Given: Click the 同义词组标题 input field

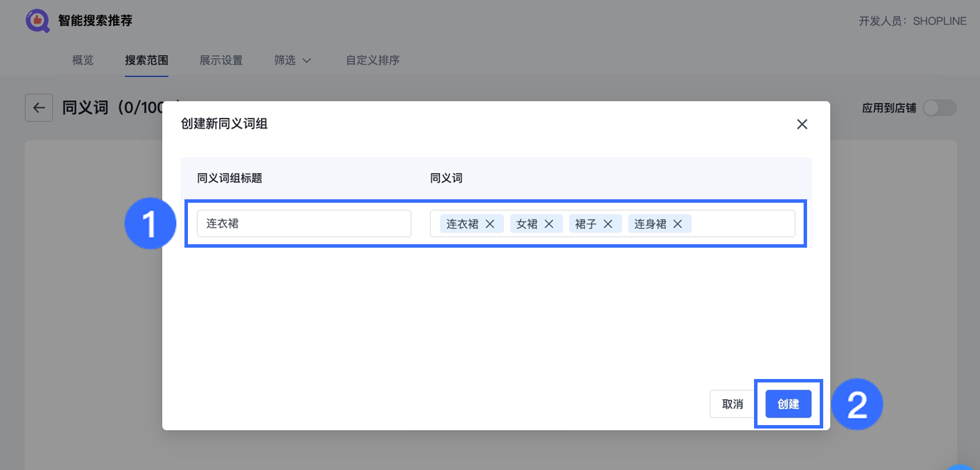Looking at the screenshot, I should (304, 223).
